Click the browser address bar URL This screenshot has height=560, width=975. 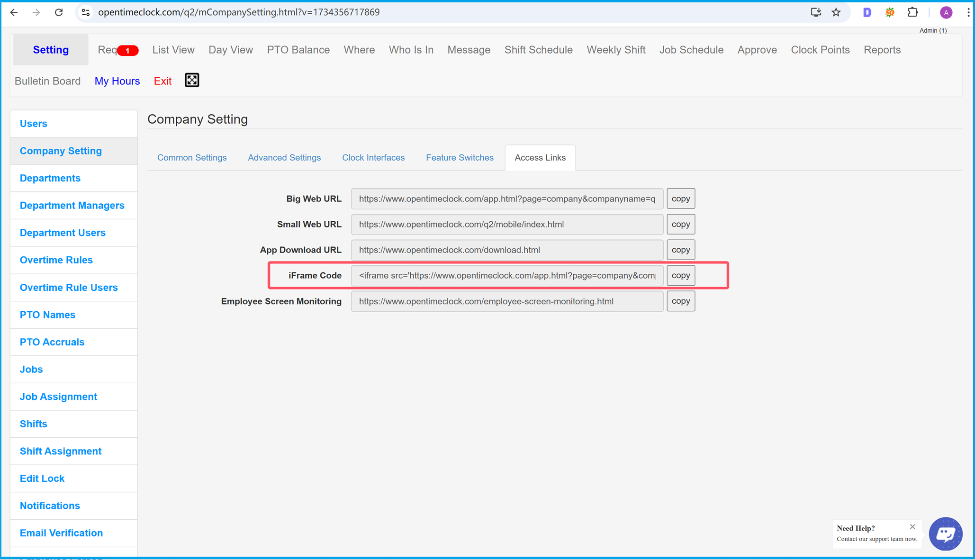(239, 12)
